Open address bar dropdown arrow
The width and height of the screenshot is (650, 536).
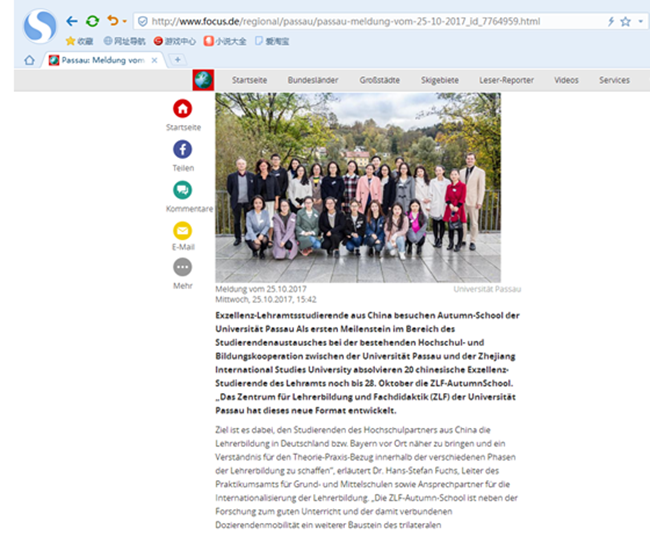[640, 22]
